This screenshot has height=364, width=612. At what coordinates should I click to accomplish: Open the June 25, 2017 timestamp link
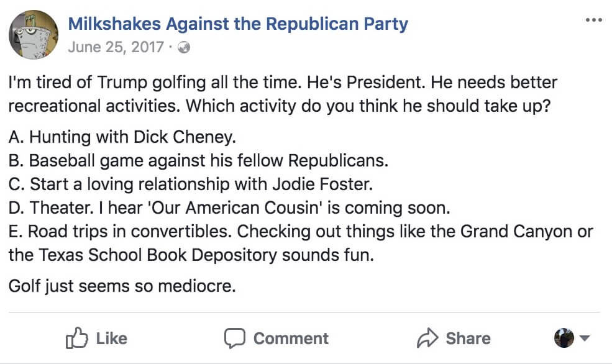(x=116, y=47)
